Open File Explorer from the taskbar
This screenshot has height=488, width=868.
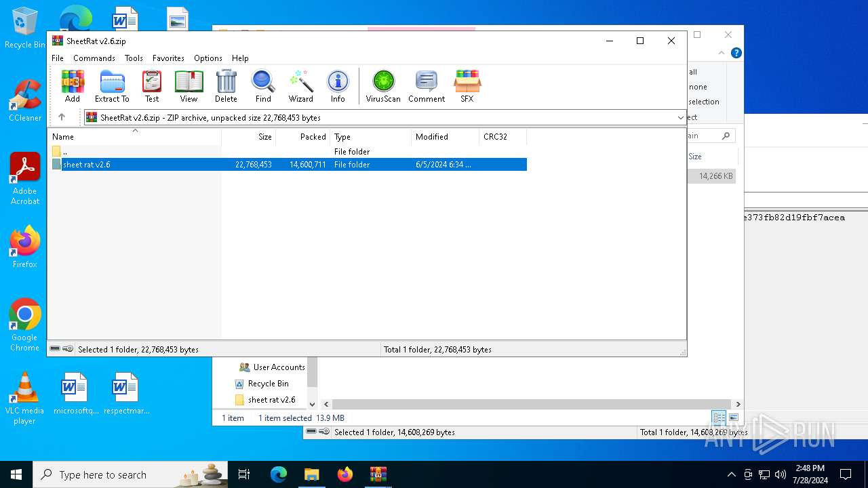[311, 474]
